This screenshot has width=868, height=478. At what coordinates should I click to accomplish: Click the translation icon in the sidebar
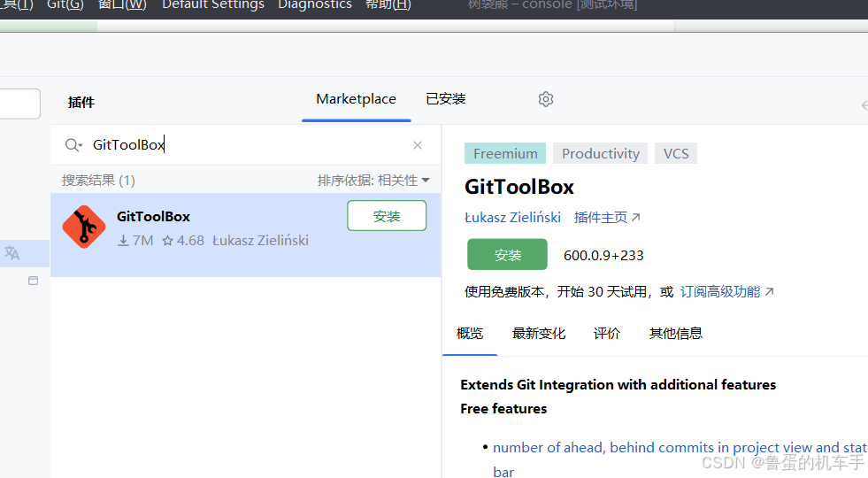click(12, 253)
